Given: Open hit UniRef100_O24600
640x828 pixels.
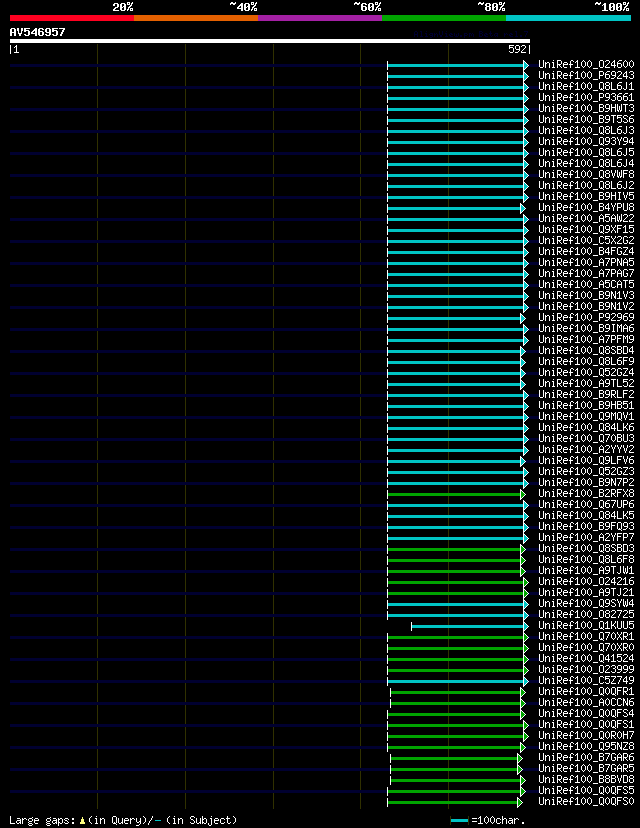Looking at the screenshot, I should (x=586, y=64).
